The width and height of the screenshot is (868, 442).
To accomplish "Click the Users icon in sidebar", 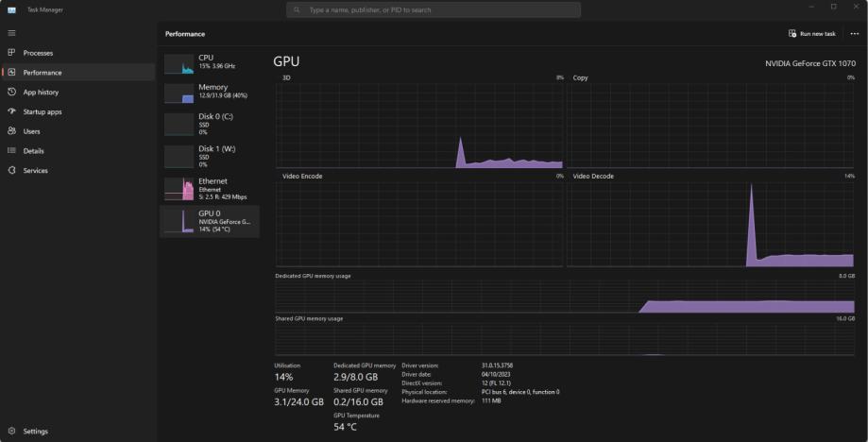I will coord(11,131).
